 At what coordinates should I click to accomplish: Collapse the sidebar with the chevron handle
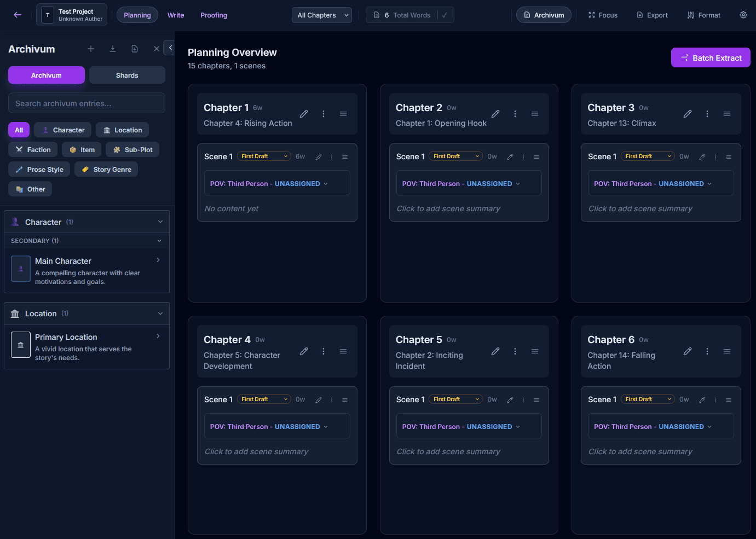pos(170,48)
